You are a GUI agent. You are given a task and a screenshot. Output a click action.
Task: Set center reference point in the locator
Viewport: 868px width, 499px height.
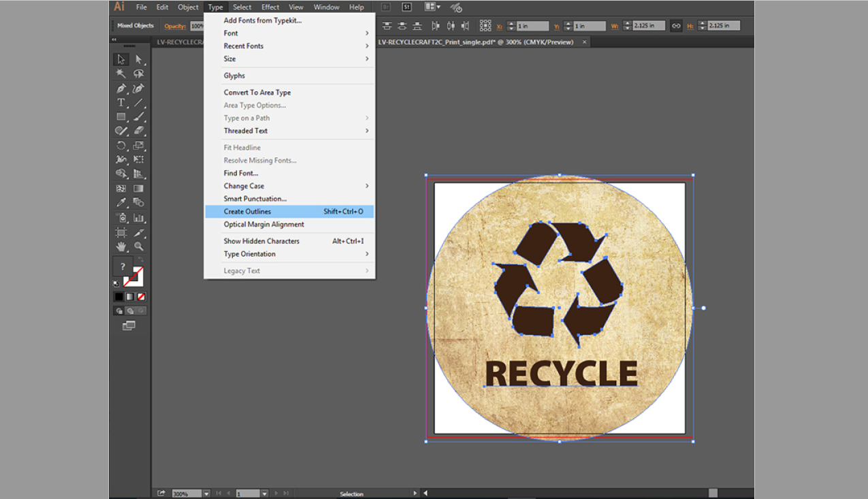tap(486, 25)
